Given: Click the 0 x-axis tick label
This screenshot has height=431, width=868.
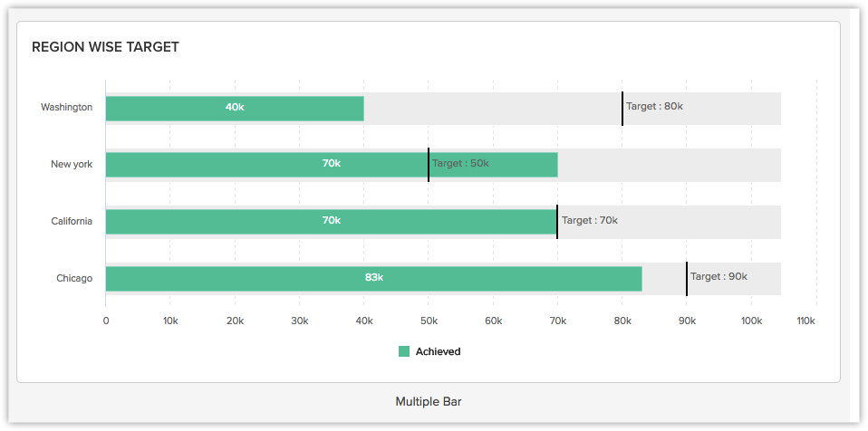Looking at the screenshot, I should click(106, 321).
